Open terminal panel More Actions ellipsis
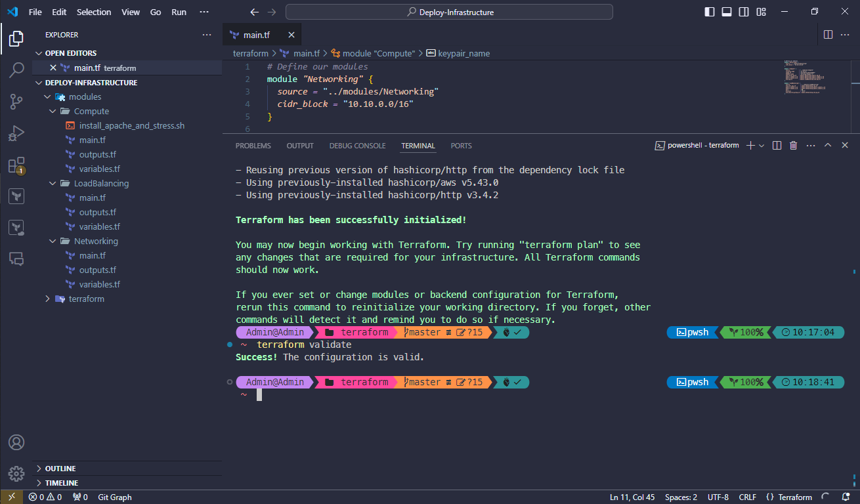 pos(811,145)
